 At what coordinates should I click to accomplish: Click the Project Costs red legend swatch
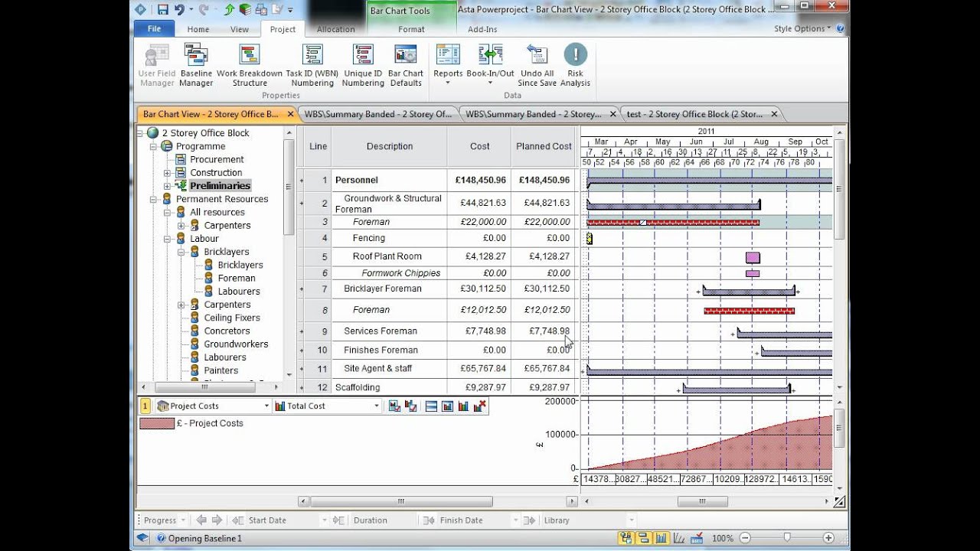pos(156,423)
